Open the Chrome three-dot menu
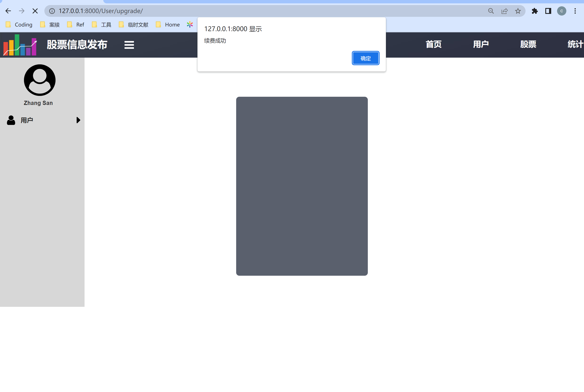 point(575,11)
